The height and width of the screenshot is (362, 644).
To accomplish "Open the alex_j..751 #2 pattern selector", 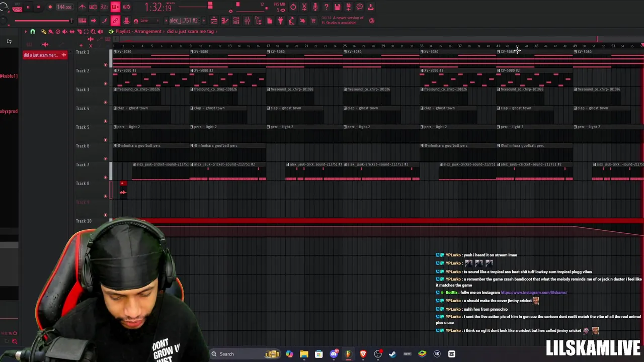I will 184,21.
